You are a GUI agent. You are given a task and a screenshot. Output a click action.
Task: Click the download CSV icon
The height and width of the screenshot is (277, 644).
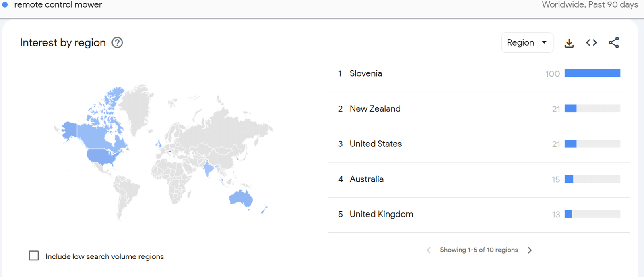tap(569, 43)
